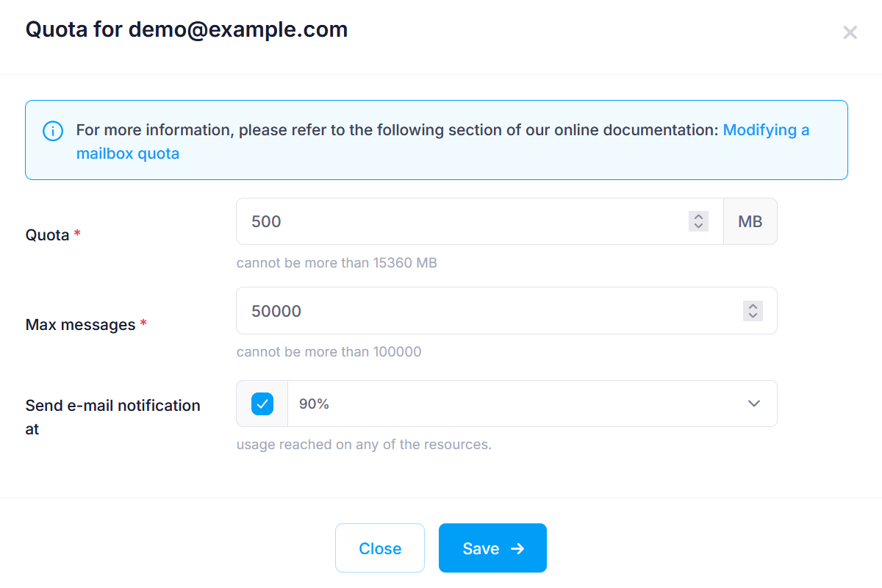Decrease the Quota value with the down arrow
The image size is (882, 588).
[x=699, y=226]
